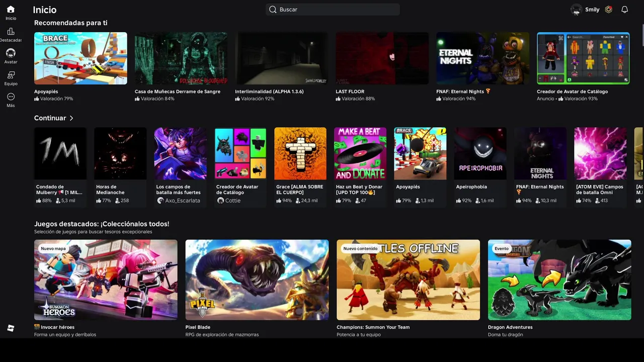The height and width of the screenshot is (362, 644).
Task: Click the Nuevo contenido badge
Action: pos(360,248)
